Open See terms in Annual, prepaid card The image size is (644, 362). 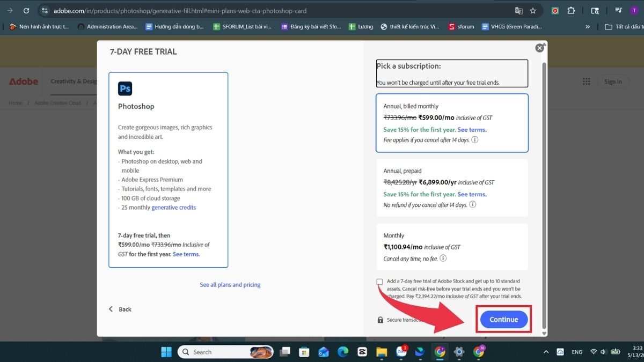[x=472, y=195]
